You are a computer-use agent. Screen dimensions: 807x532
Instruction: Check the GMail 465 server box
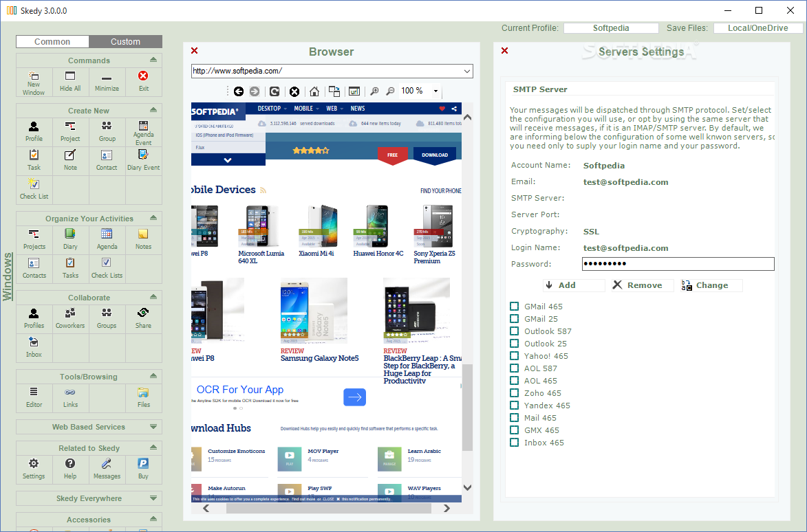pyautogui.click(x=514, y=307)
